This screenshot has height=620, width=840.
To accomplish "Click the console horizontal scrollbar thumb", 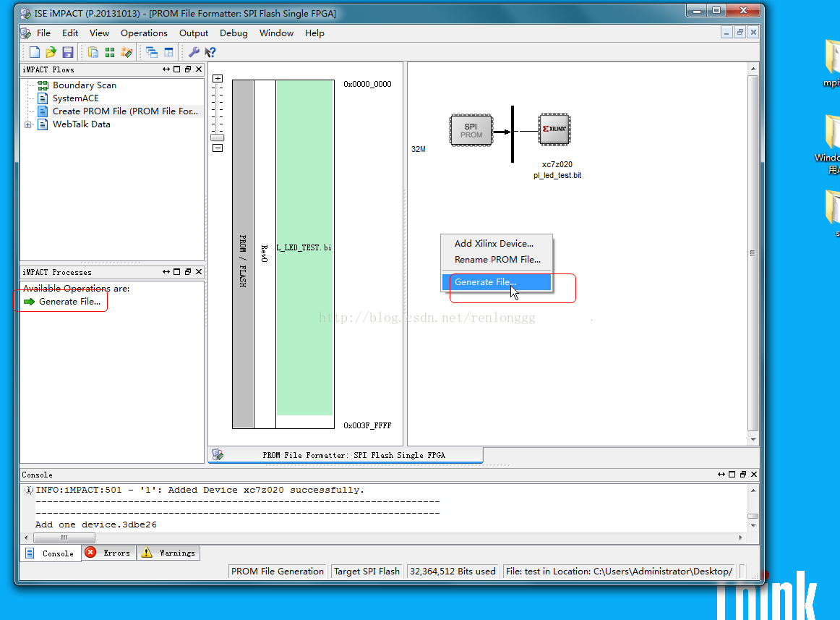I will click(x=64, y=538).
